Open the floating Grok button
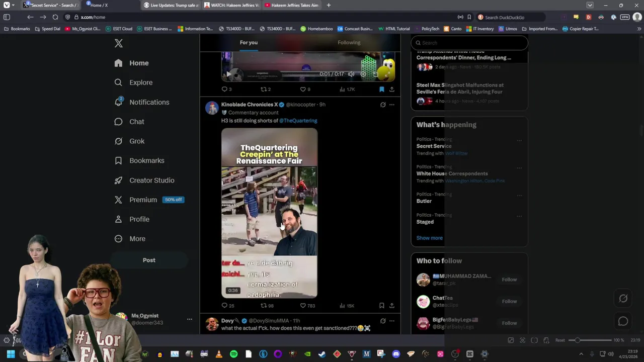 (x=623, y=299)
